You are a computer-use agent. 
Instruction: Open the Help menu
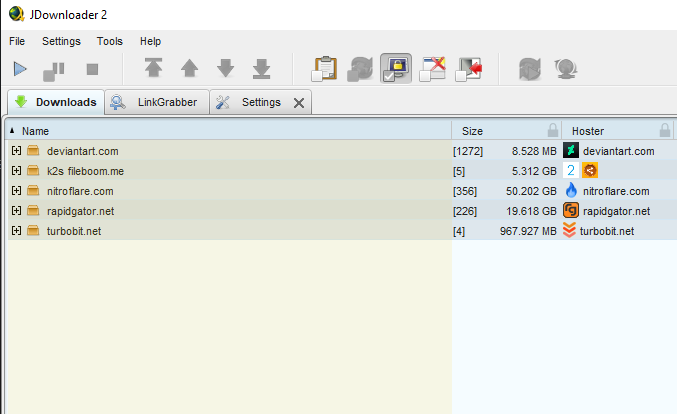point(150,41)
